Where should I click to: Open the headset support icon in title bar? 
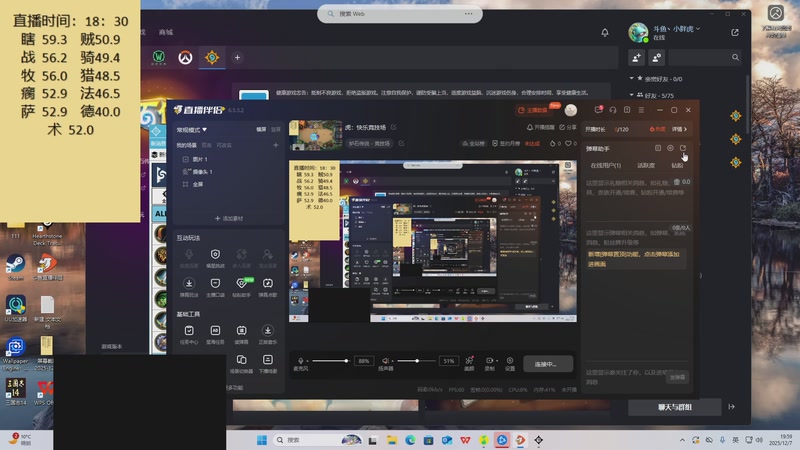[613, 110]
